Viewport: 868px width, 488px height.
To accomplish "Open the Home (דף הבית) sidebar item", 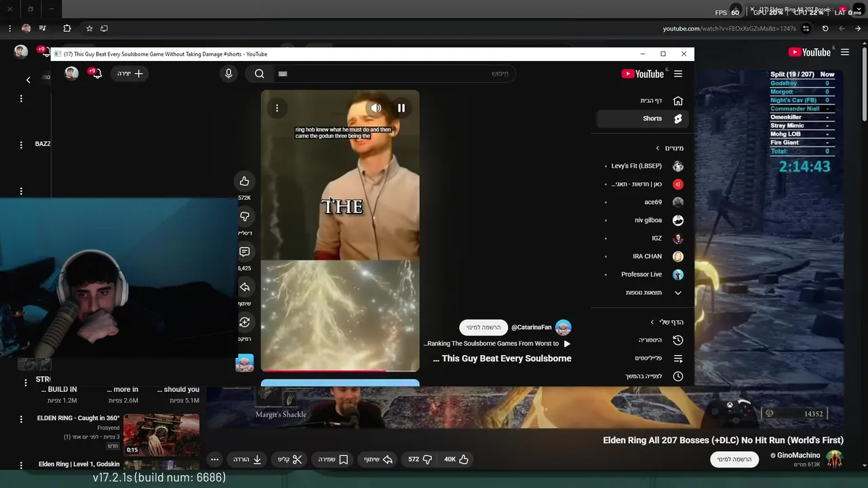I will (642, 101).
